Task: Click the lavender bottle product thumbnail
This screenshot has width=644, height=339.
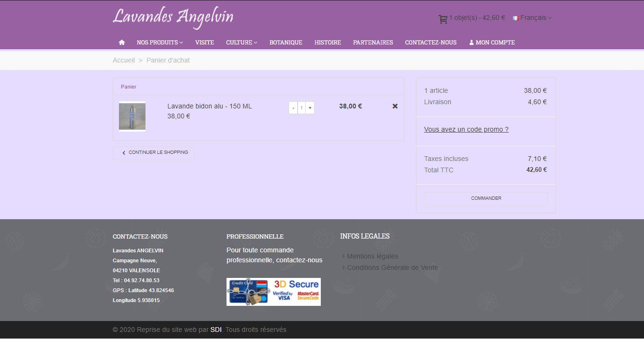Action: 132,116
